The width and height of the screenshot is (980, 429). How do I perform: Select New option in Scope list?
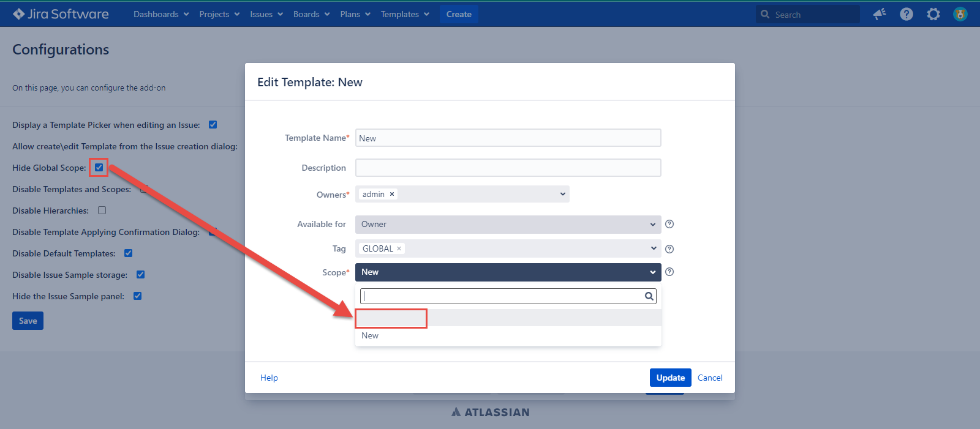pos(371,336)
